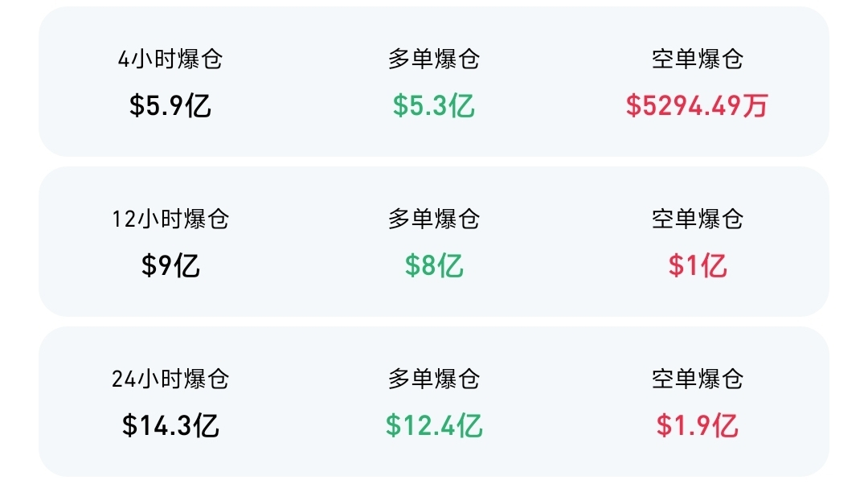The image size is (868, 488).
Task: Click the green $5.3亿 value
Action: [x=434, y=105]
